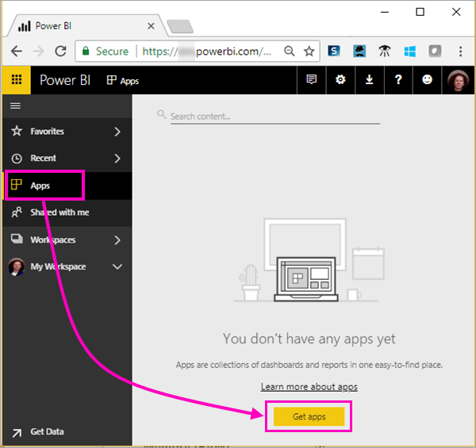Open the settings gear icon

(340, 80)
